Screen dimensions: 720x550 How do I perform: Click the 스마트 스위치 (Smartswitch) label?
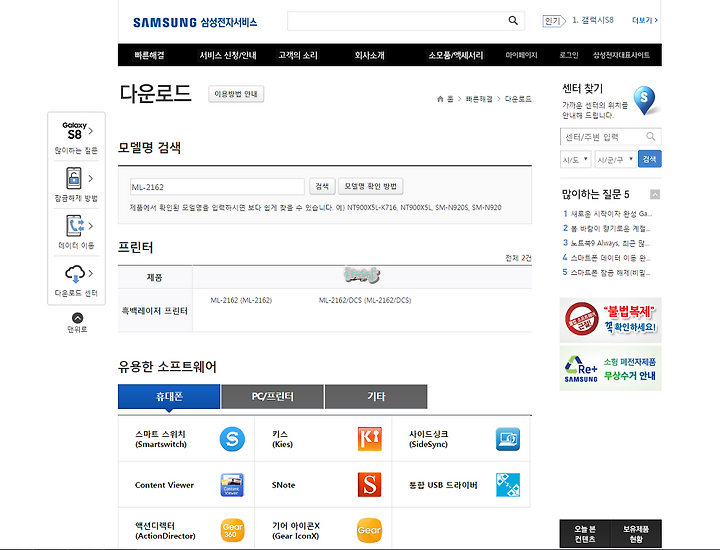161,439
